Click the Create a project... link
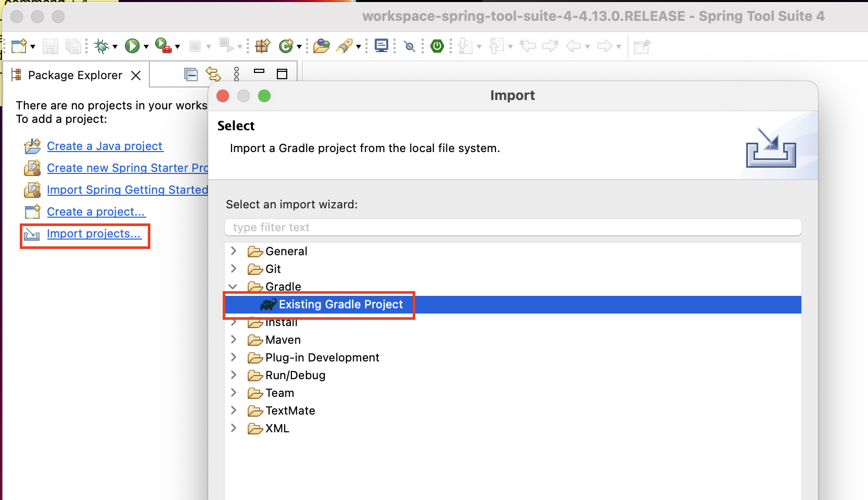868x500 pixels. point(96,212)
